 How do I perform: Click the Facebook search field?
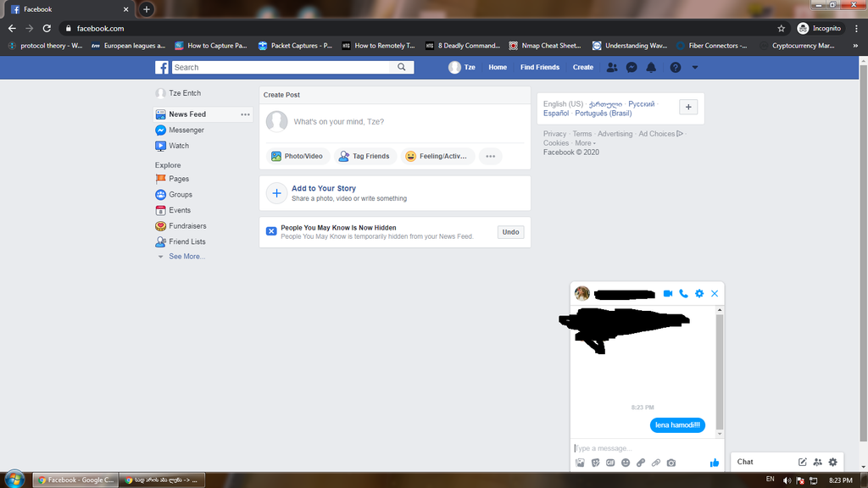pyautogui.click(x=281, y=67)
